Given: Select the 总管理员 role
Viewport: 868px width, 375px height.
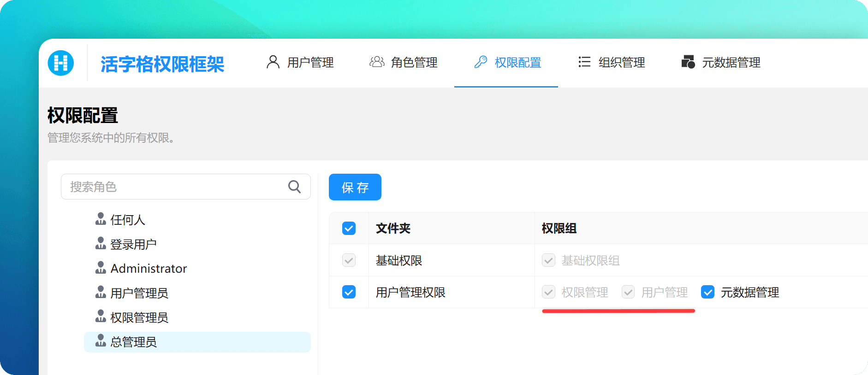Looking at the screenshot, I should (197, 342).
